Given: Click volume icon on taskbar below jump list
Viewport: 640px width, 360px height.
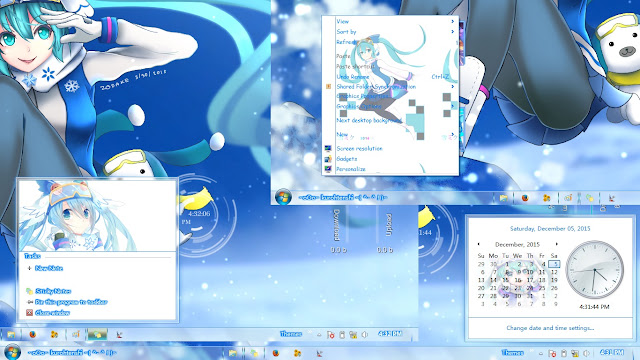Looking at the screenshot, I should (x=364, y=335).
